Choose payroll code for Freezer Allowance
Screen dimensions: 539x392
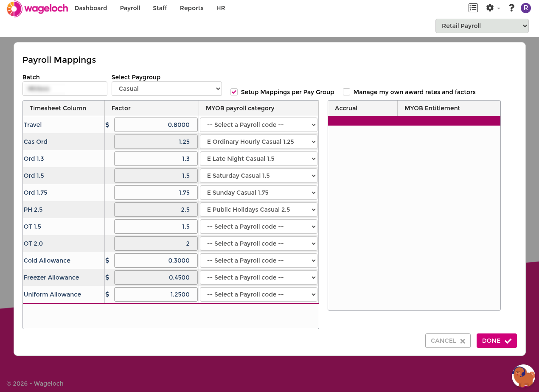(258, 277)
